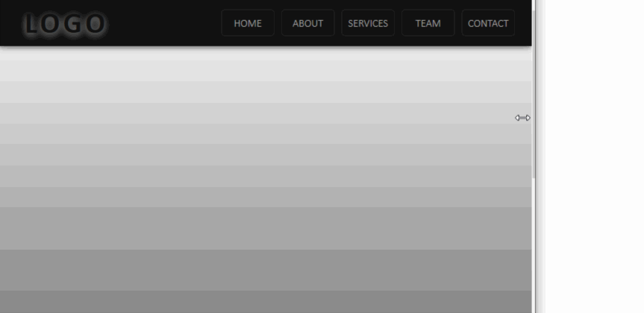Select SERVICES in the navigation bar

pyautogui.click(x=368, y=23)
